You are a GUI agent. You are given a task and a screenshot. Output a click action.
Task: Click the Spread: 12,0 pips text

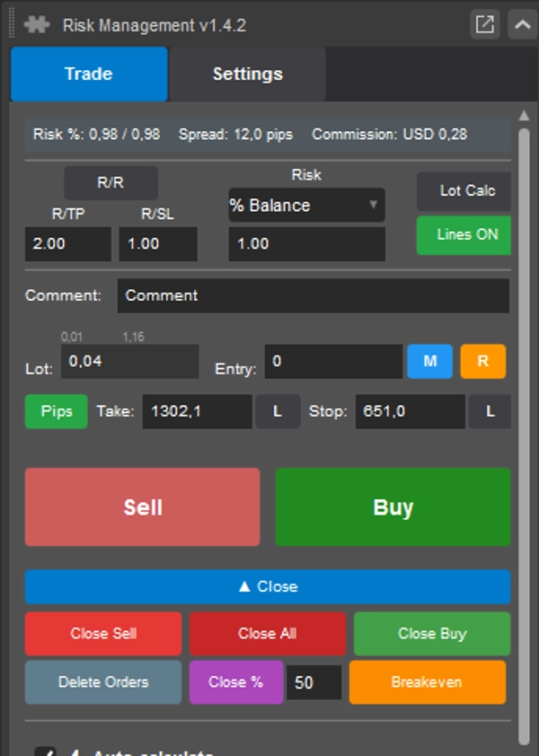point(236,134)
